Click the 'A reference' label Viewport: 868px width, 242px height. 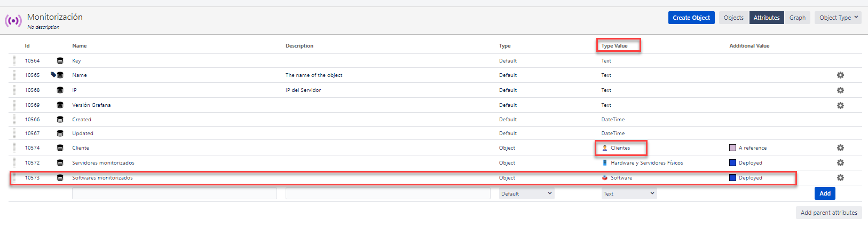pos(753,148)
